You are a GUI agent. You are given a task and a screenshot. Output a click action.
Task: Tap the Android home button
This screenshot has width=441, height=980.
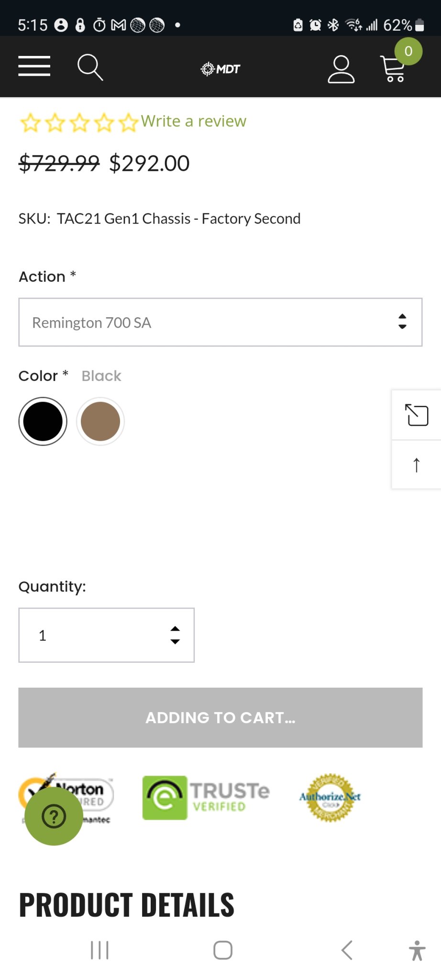pos(223,950)
